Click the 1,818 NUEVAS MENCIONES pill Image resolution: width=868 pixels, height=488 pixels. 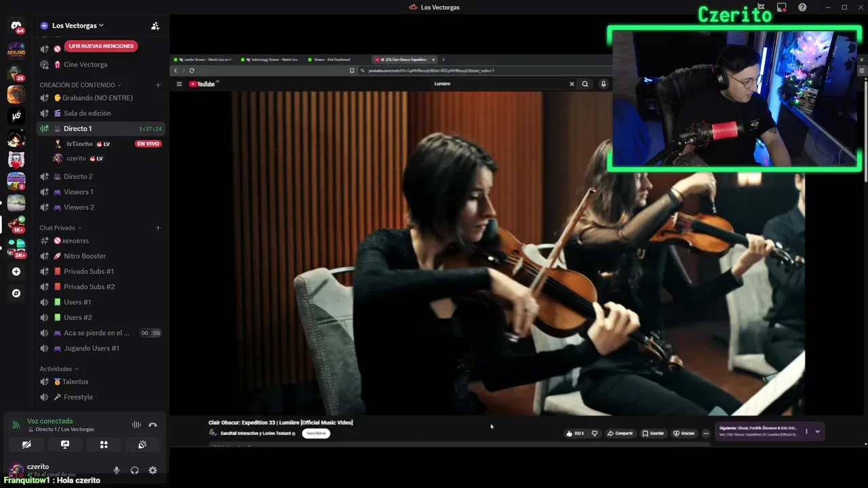click(101, 46)
